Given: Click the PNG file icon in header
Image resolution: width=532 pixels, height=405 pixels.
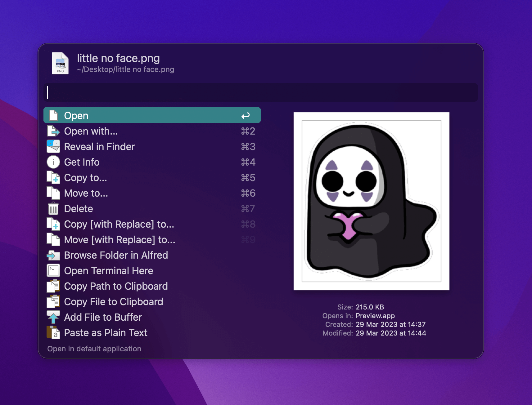Looking at the screenshot, I should [60, 63].
